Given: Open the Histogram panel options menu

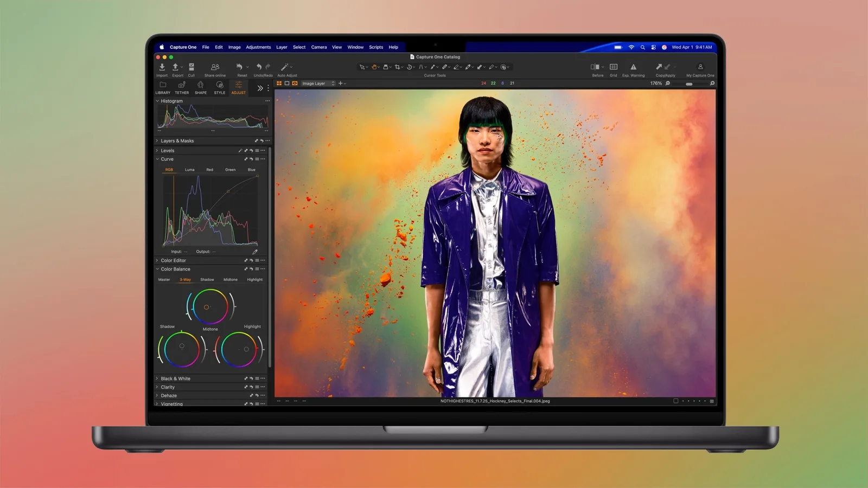Looking at the screenshot, I should (267, 101).
